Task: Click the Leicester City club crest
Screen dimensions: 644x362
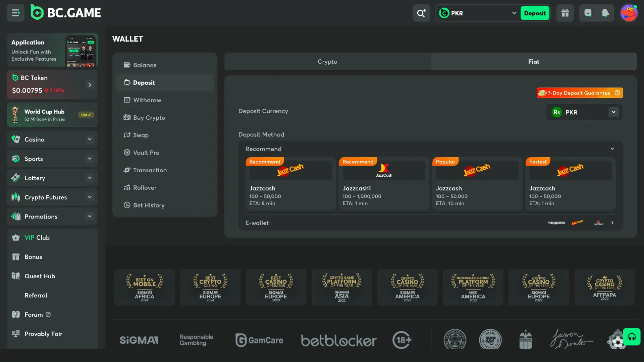Action: pos(455,340)
